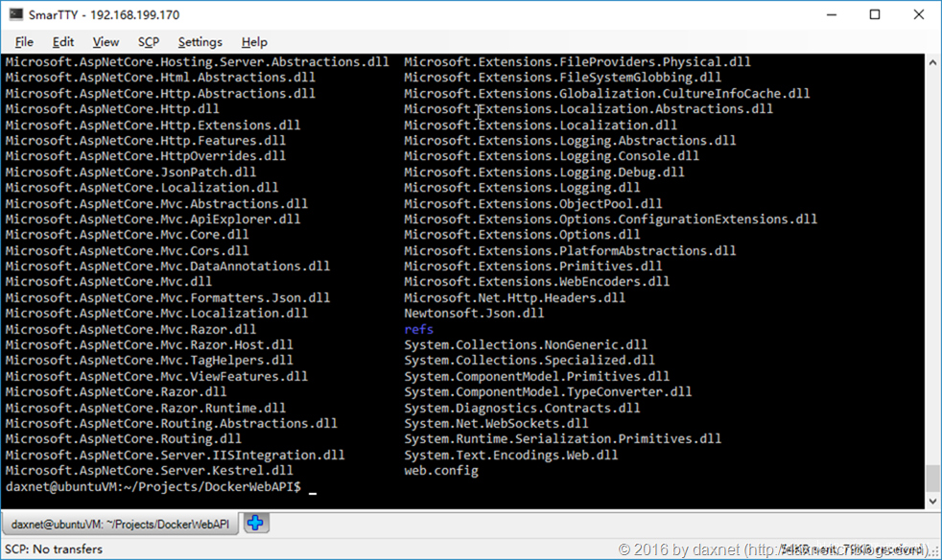Viewport: 942px width, 560px height.
Task: Open the View menu
Action: coord(106,42)
